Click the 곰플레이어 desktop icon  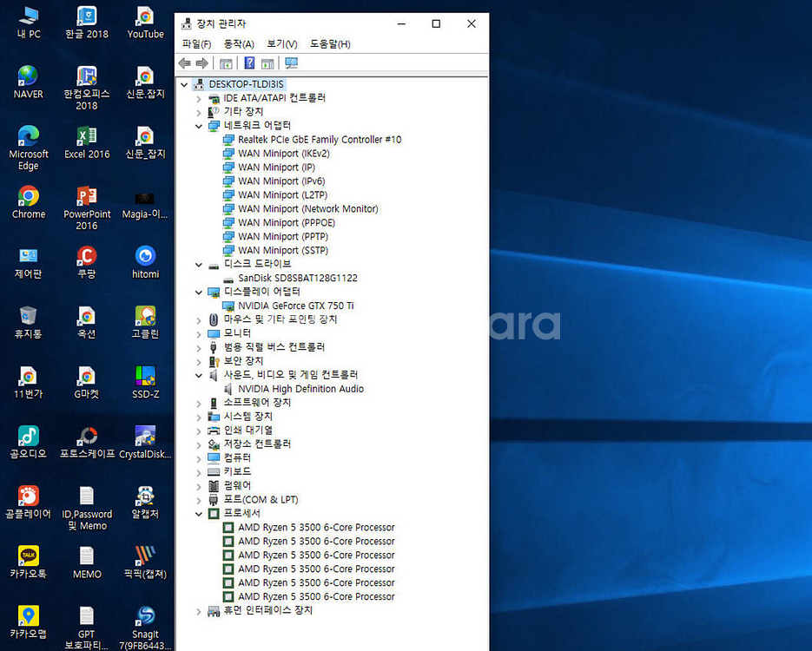click(x=28, y=503)
